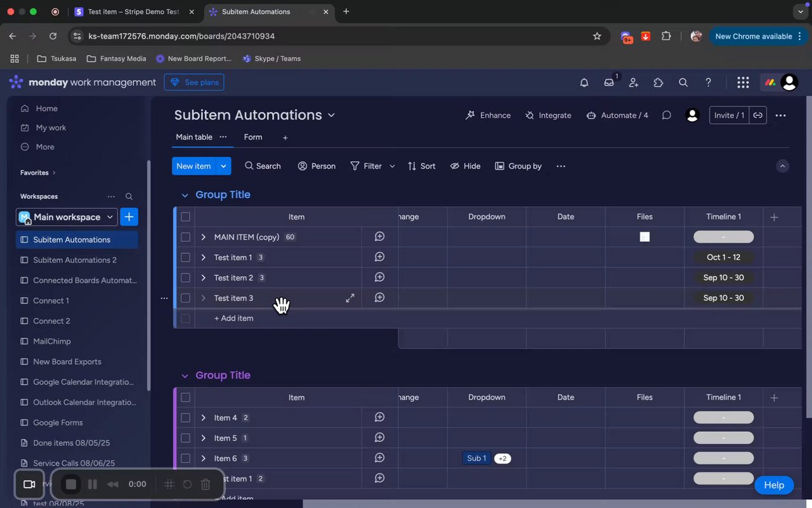The height and width of the screenshot is (508, 812).
Task: Add a new board view tab
Action: [285, 138]
